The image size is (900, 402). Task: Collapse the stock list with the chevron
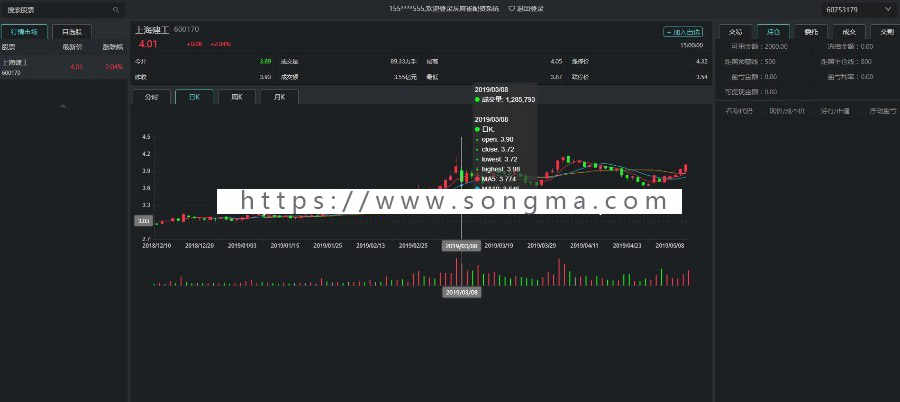tap(63, 106)
